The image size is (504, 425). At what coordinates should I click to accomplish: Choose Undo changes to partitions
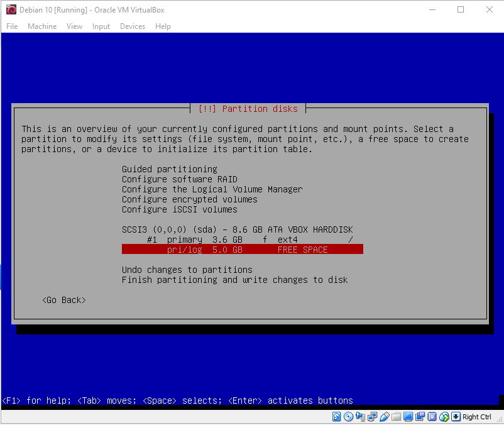[x=187, y=270]
